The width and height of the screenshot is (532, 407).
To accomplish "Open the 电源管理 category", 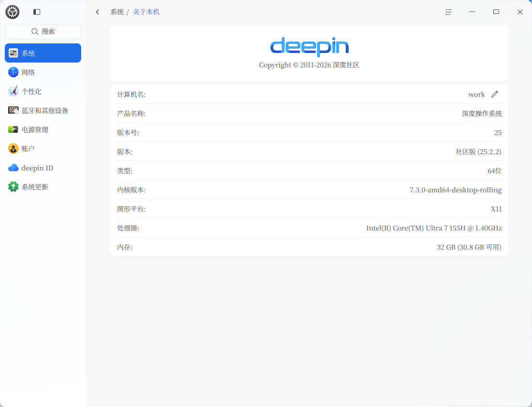I will [x=43, y=129].
